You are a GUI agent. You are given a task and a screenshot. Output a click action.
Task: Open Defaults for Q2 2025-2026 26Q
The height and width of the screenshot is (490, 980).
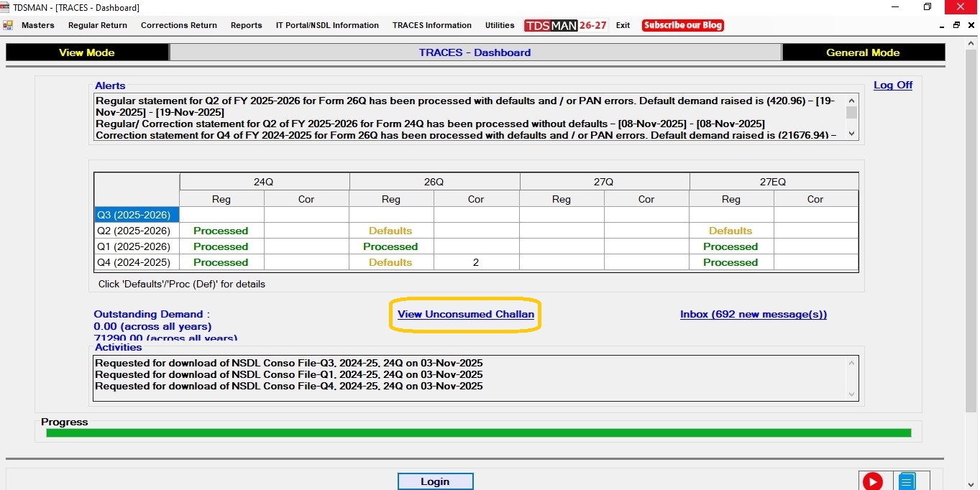click(390, 231)
